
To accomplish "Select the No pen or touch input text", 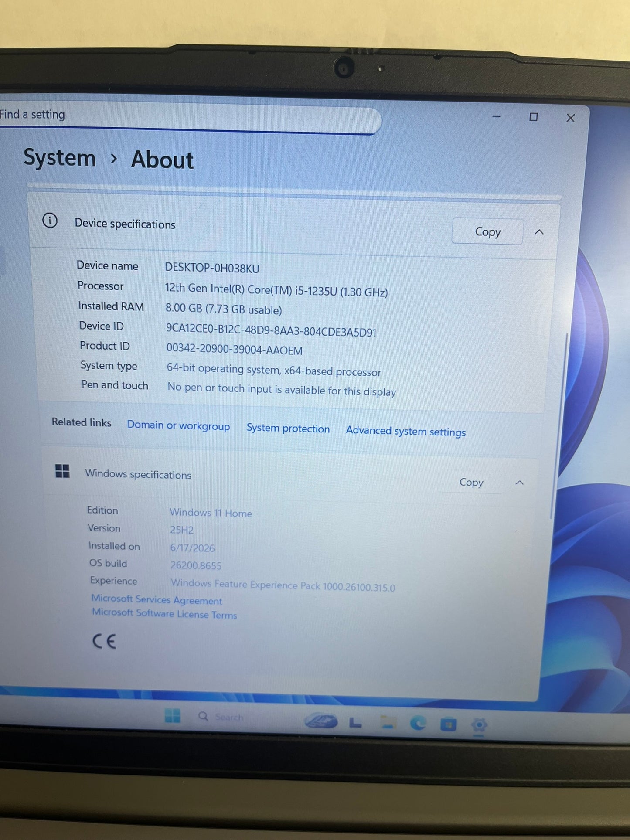I will (282, 389).
